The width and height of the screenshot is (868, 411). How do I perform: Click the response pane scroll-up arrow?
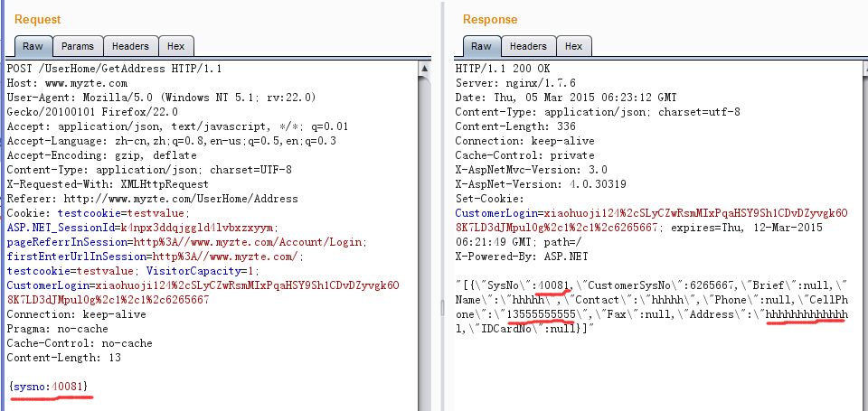(864, 69)
